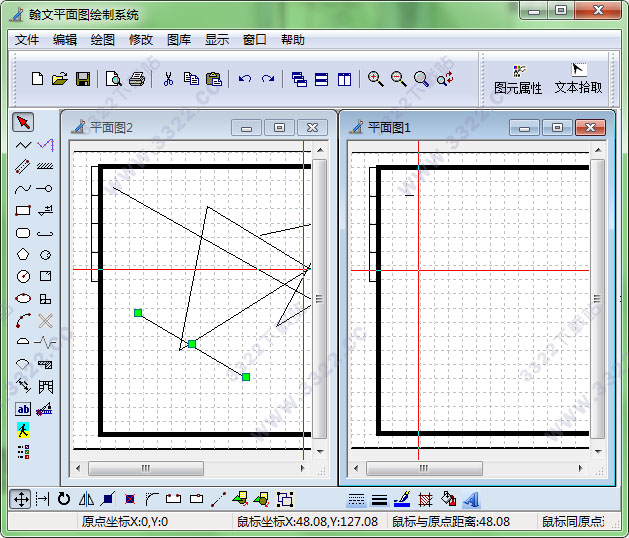Open the 绘图 menu
Viewport: 629px width, 538px height.
click(x=103, y=40)
